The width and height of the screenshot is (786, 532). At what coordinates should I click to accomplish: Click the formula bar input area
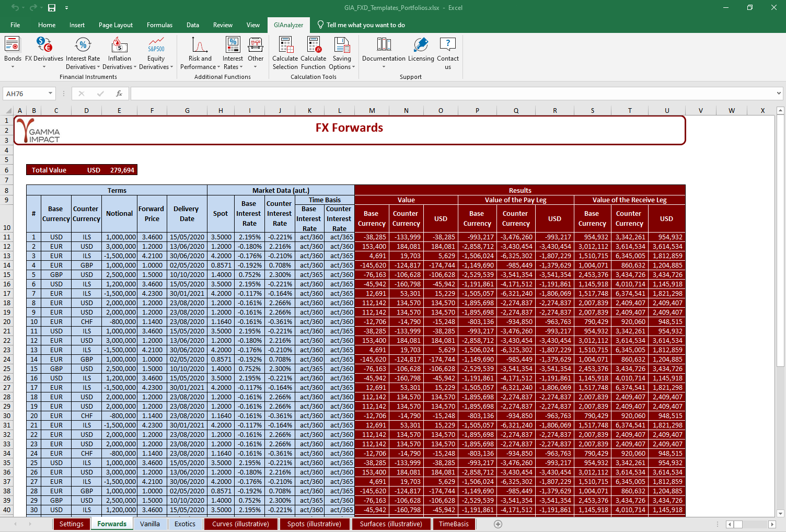453,94
